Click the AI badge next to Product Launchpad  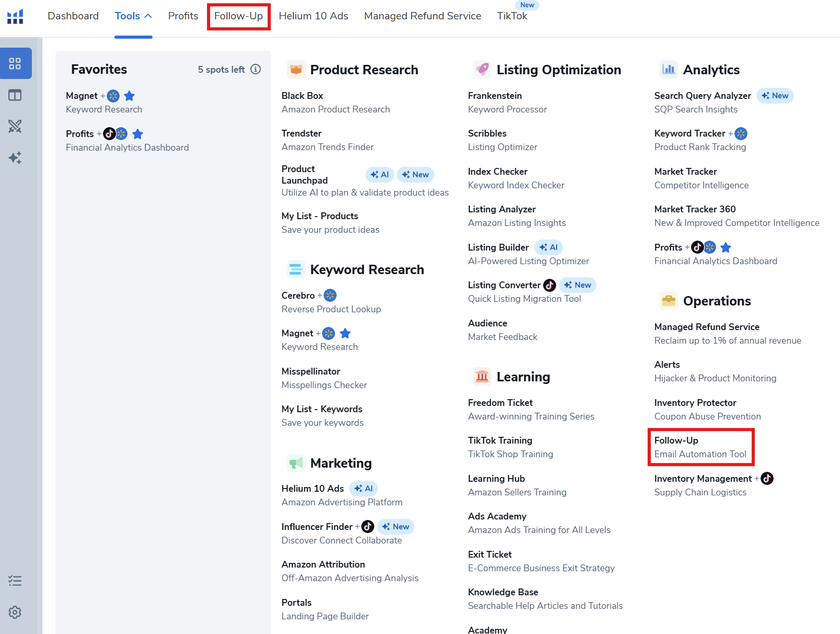point(379,175)
